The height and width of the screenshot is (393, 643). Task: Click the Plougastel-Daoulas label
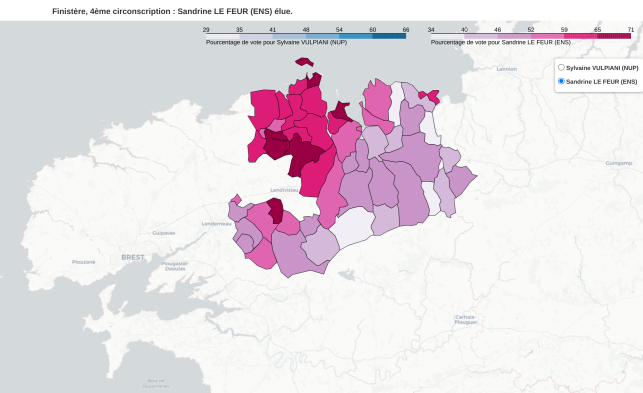coord(175,266)
